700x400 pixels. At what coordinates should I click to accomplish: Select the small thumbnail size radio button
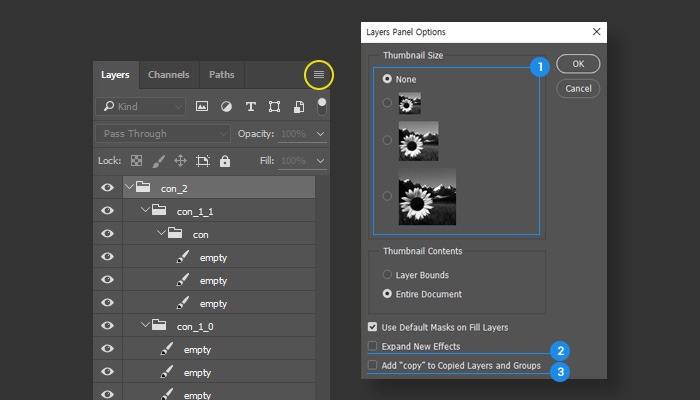pos(387,103)
